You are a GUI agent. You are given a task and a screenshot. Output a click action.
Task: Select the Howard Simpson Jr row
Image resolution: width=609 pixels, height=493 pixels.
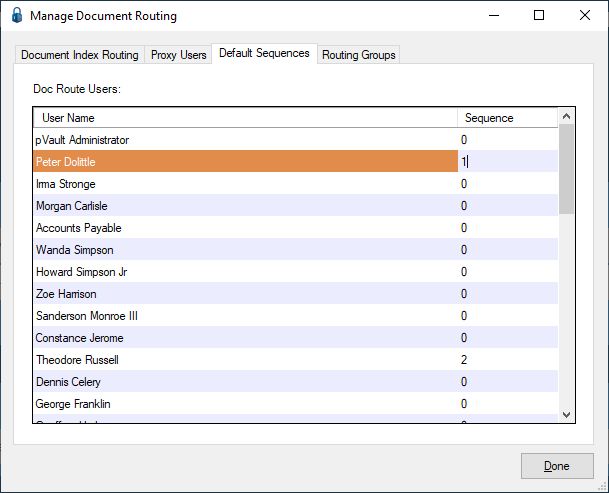click(x=296, y=272)
